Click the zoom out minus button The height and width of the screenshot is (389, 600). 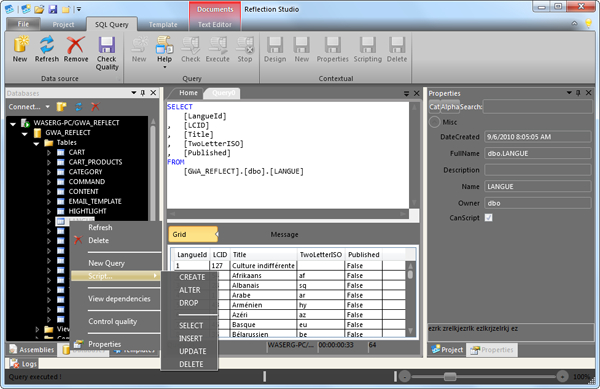pyautogui.click(x=405, y=377)
